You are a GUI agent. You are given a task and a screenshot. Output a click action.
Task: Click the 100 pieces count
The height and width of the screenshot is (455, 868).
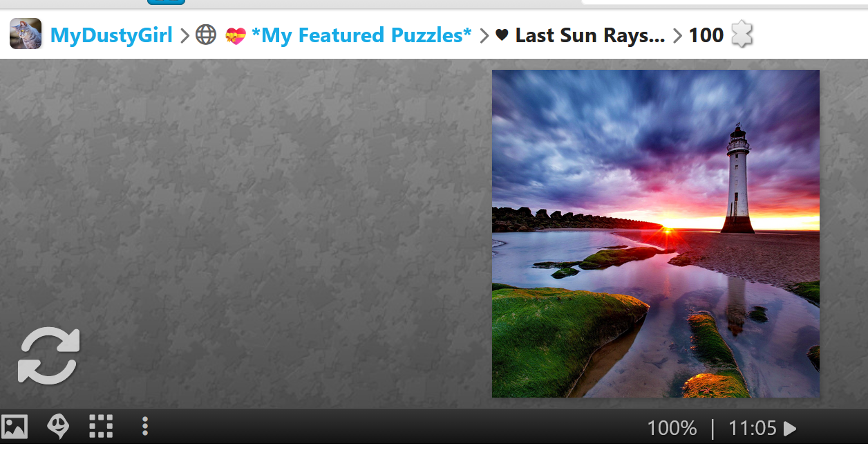[706, 35]
